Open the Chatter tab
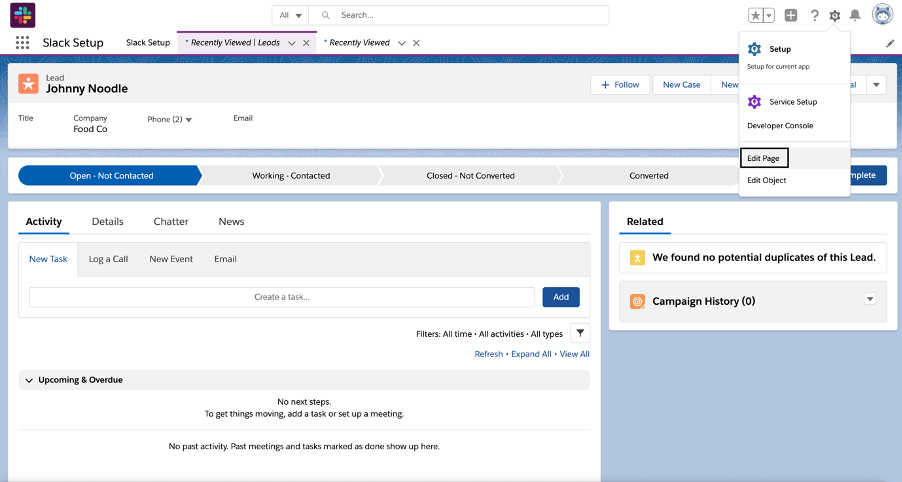 (171, 221)
